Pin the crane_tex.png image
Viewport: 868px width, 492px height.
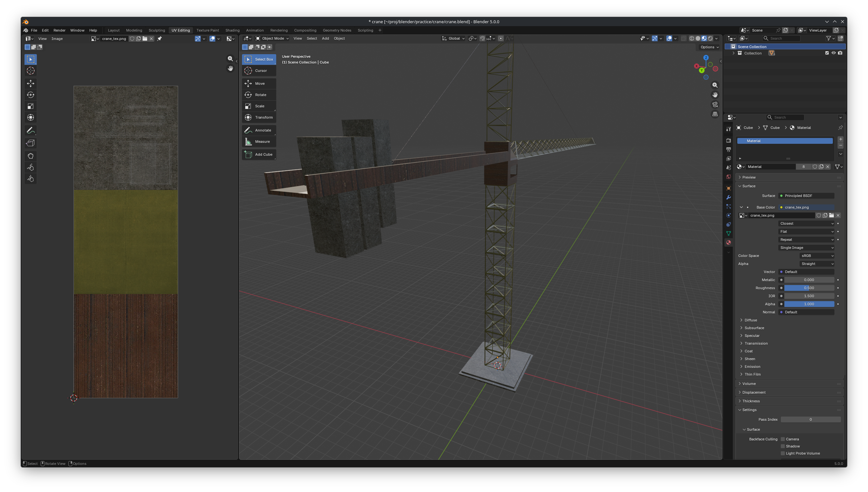[160, 39]
